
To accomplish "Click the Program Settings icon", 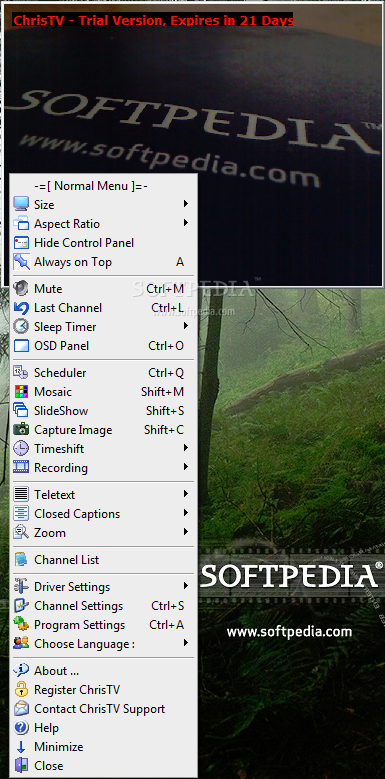I will pyautogui.click(x=21, y=625).
